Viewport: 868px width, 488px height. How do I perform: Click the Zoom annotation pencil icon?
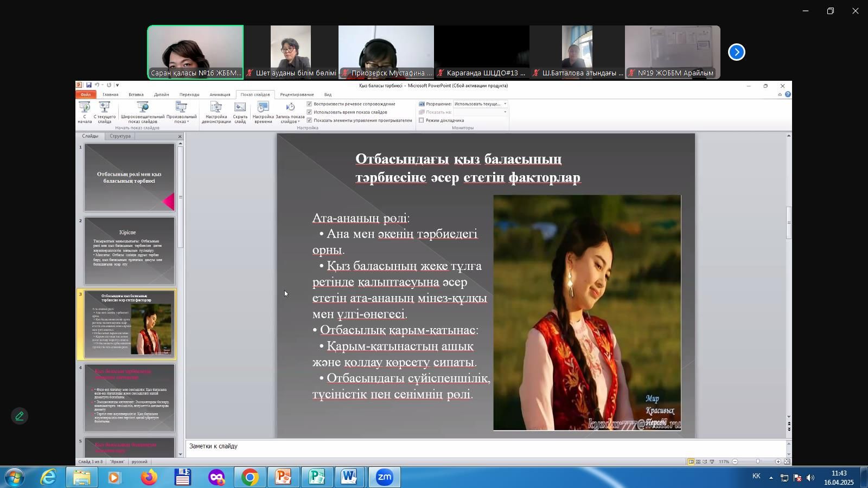click(x=20, y=416)
